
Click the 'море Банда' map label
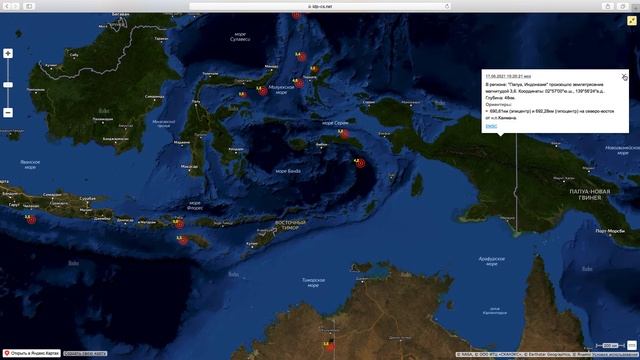click(x=288, y=171)
